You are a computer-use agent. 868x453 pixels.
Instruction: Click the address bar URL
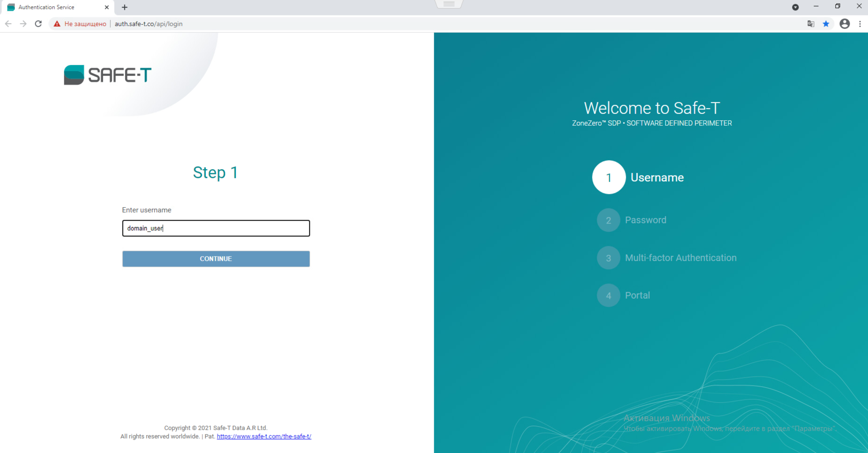point(149,24)
